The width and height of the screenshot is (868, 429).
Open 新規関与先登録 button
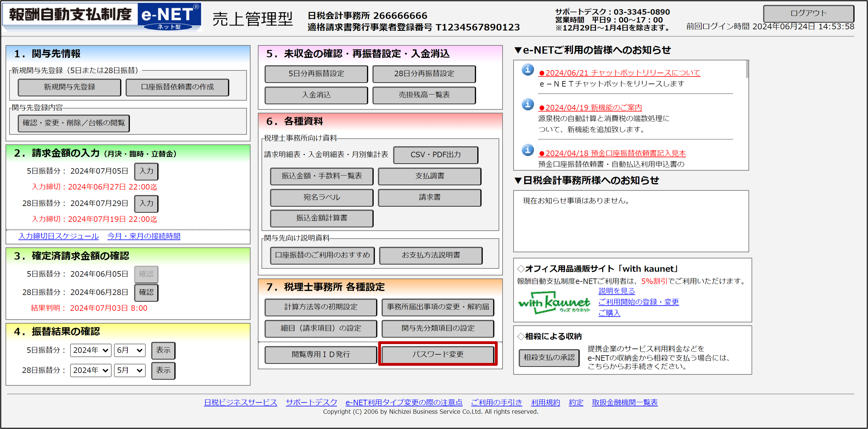70,87
